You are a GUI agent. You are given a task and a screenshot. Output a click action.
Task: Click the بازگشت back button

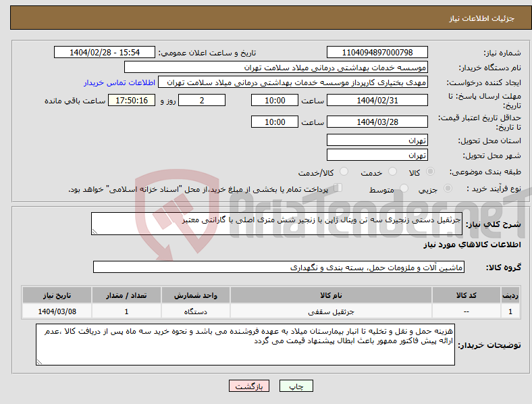[249, 386]
